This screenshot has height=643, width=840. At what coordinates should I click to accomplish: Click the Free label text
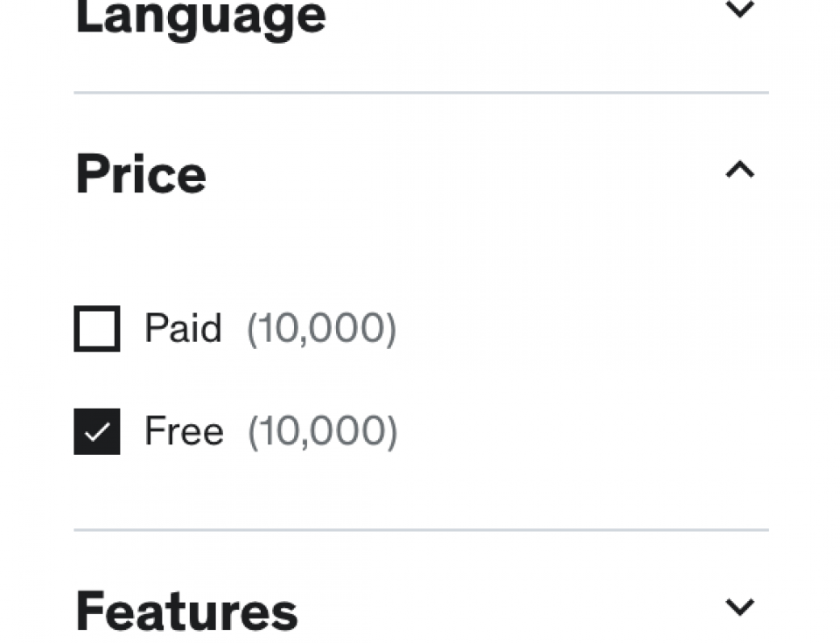[x=184, y=430]
